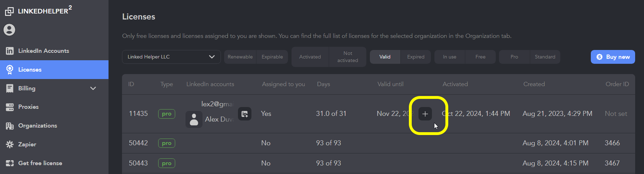The image size is (644, 174).
Task: Click the Get free license item
Action: [x=40, y=163]
